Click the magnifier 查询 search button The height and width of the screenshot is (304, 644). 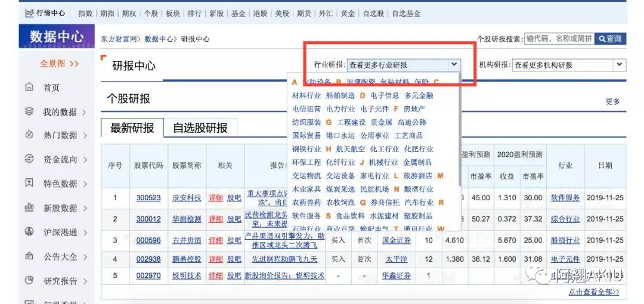(x=610, y=39)
